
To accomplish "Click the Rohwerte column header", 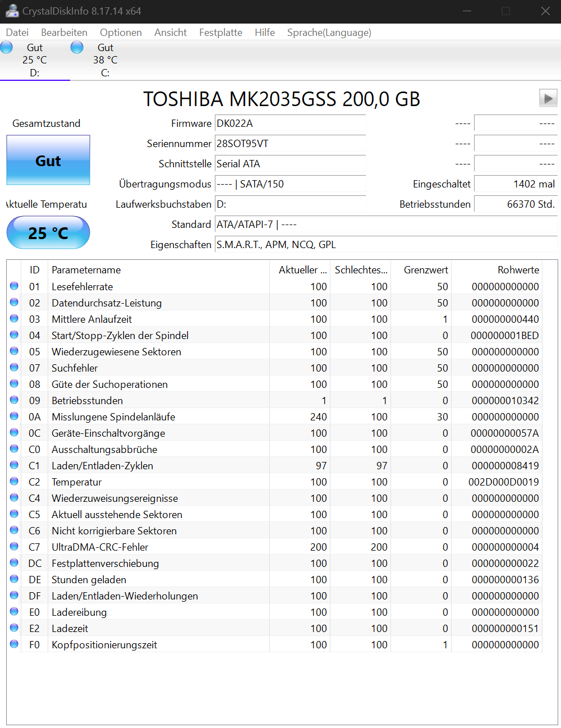I will point(497,270).
